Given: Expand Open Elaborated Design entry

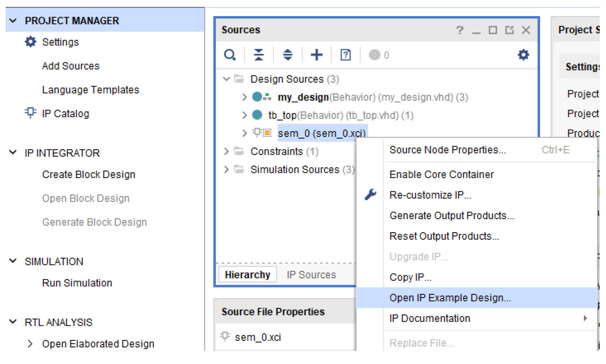Looking at the screenshot, I should point(30,344).
